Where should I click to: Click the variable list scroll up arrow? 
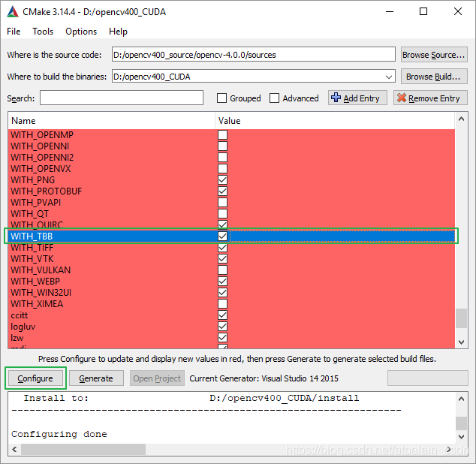tap(461, 119)
